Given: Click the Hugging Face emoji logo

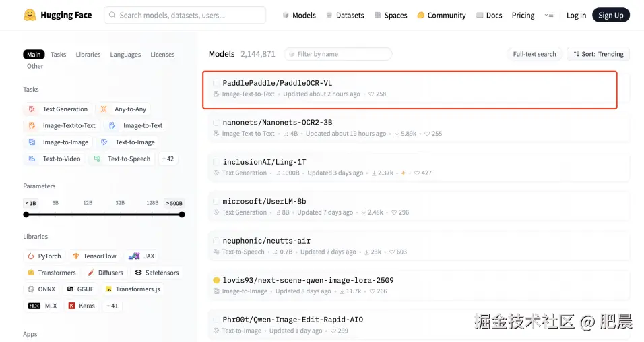Looking at the screenshot, I should point(30,16).
